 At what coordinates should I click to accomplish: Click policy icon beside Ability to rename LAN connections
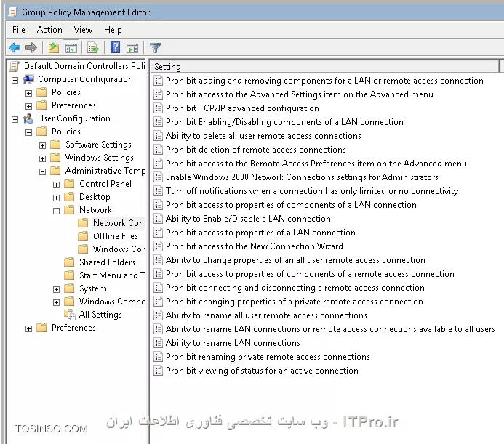pos(158,343)
